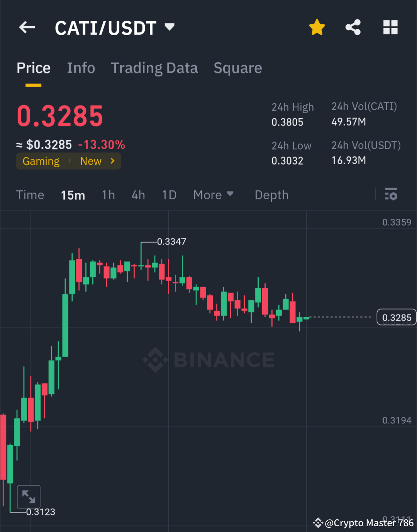Open the CATI/USDT pair dropdown

[169, 27]
